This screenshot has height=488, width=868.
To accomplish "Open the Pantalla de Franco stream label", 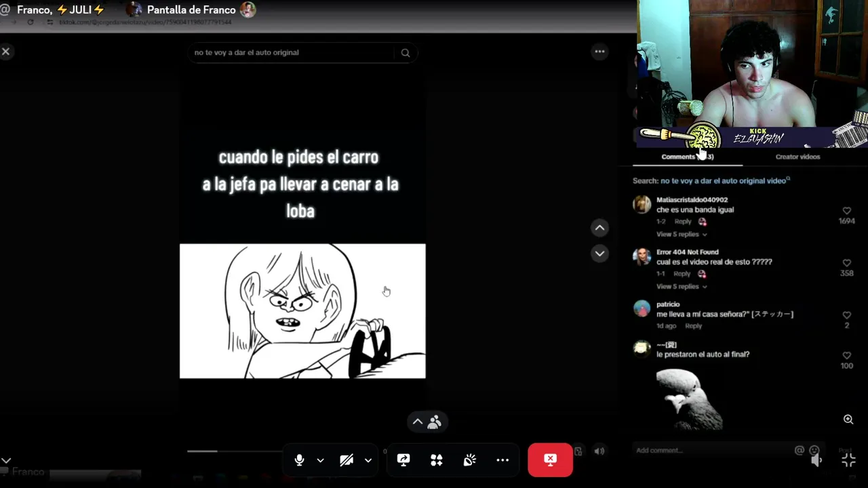I will click(x=191, y=10).
